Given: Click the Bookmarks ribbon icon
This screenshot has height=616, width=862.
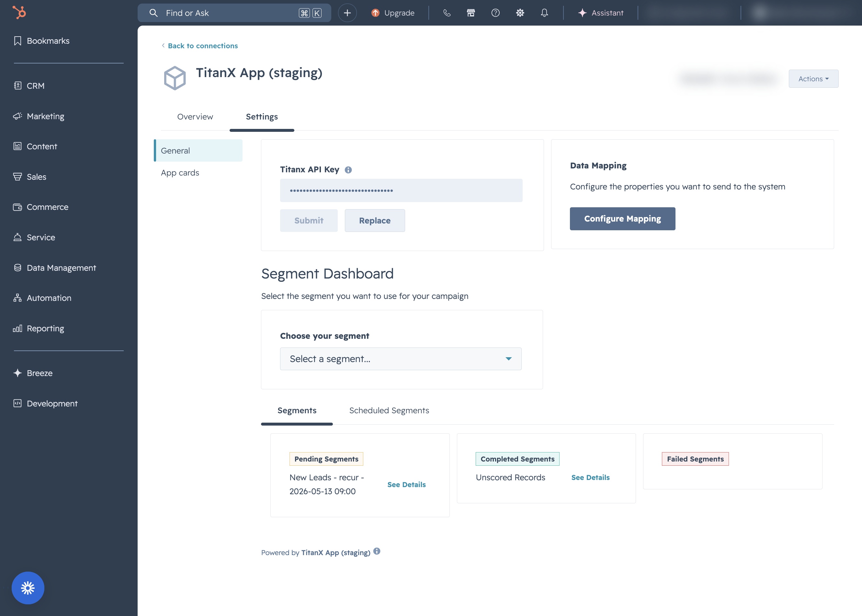Looking at the screenshot, I should (17, 40).
